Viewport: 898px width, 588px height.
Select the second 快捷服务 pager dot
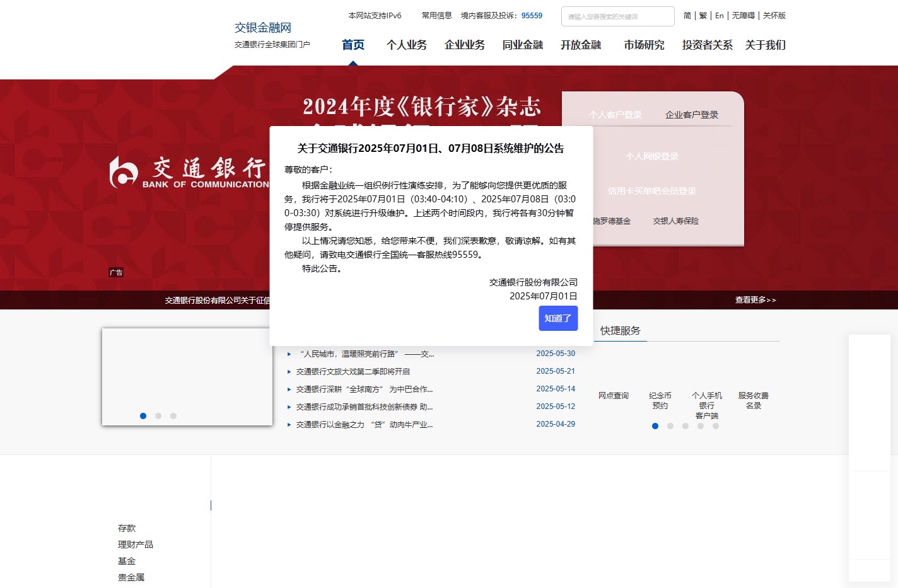coord(670,426)
